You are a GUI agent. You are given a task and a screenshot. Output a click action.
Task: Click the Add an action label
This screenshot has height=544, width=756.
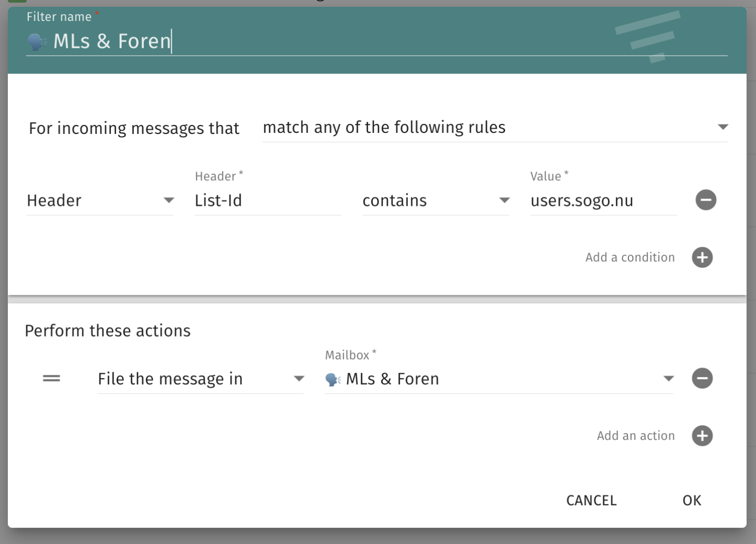click(636, 436)
